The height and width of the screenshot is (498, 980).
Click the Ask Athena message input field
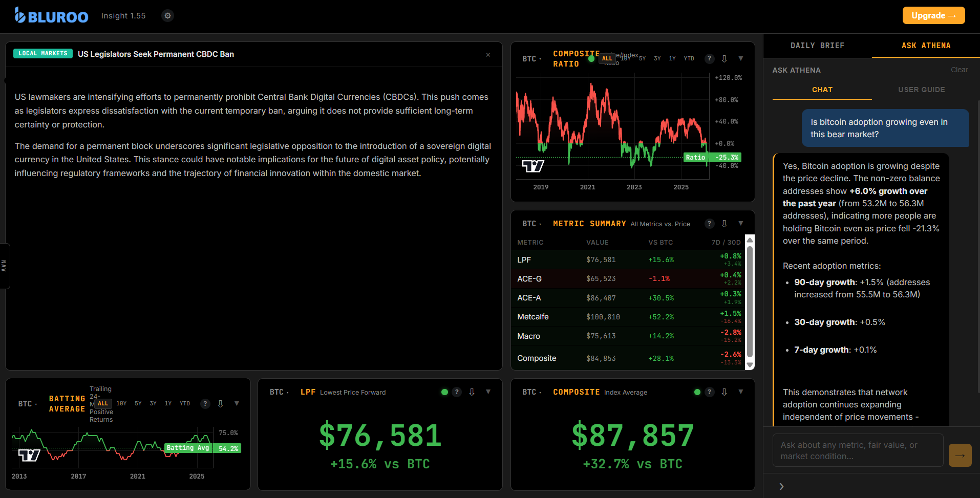(858, 450)
